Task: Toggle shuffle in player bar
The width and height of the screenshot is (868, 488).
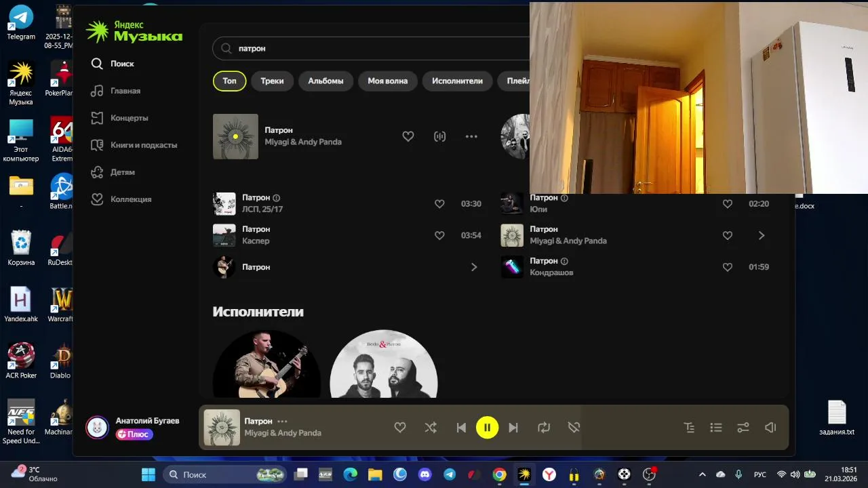Action: click(x=431, y=428)
